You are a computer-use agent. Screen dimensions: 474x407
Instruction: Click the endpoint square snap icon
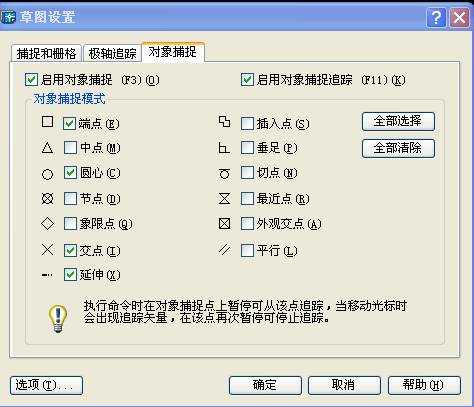point(47,122)
